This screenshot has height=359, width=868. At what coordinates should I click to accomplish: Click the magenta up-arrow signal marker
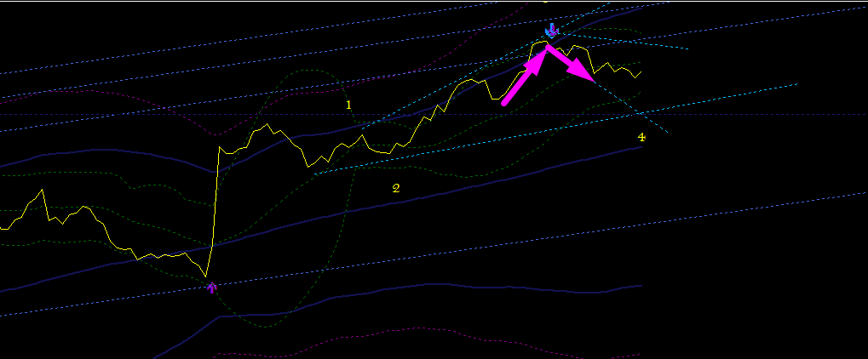tap(212, 288)
